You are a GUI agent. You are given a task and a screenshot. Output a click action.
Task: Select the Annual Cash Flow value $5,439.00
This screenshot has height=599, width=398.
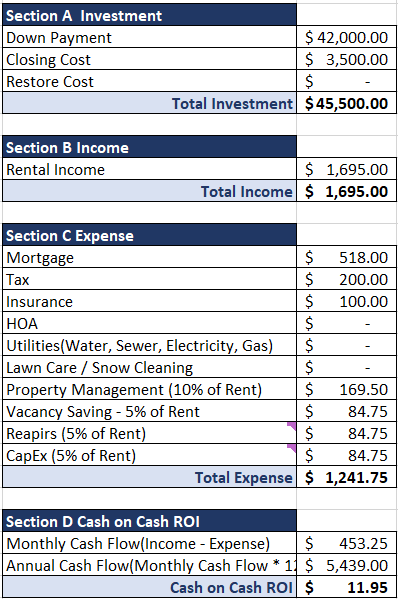click(346, 565)
